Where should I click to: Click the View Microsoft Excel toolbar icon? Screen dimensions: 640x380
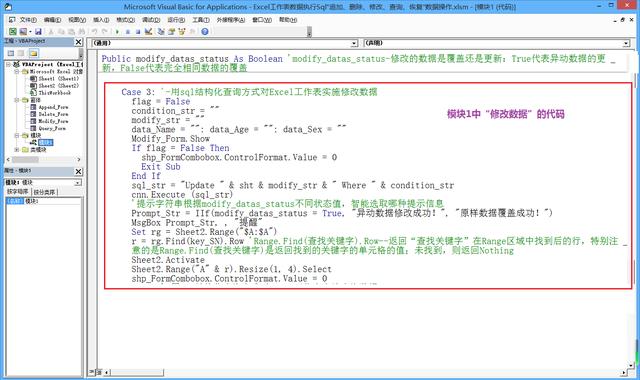tap(13, 31)
